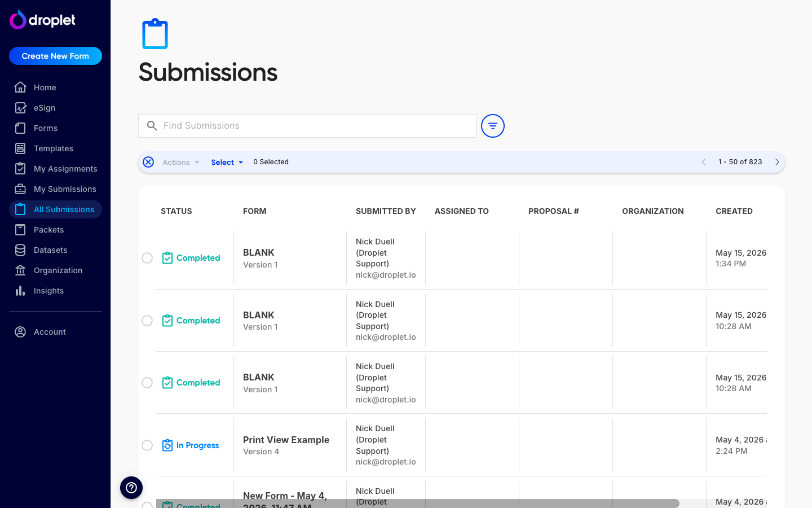Click the droplet logo
Screen dimensions: 812x508
click(x=43, y=20)
